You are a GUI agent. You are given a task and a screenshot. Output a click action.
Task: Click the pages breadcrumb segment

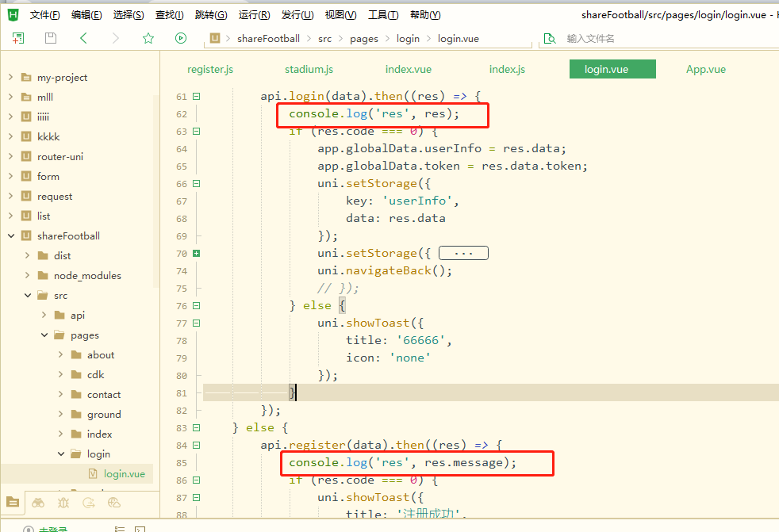[364, 38]
